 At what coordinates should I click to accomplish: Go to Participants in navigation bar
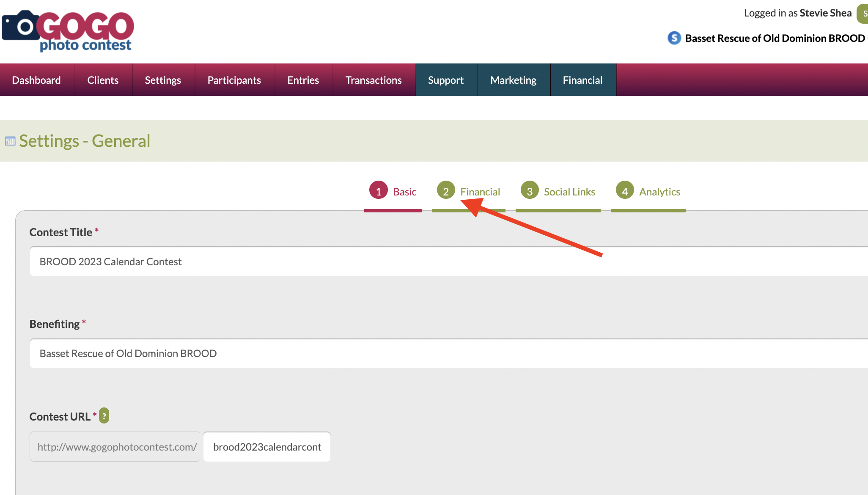tap(234, 80)
